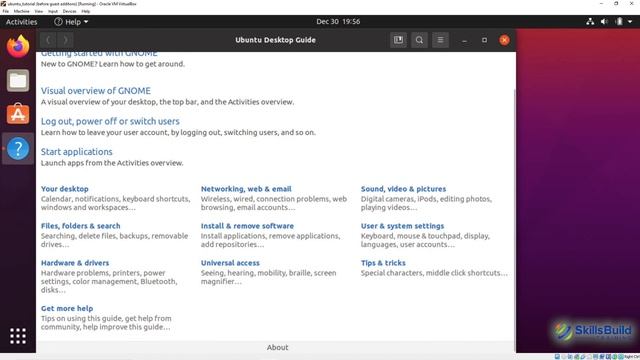Open VirtualBox Help menu

coord(86,11)
